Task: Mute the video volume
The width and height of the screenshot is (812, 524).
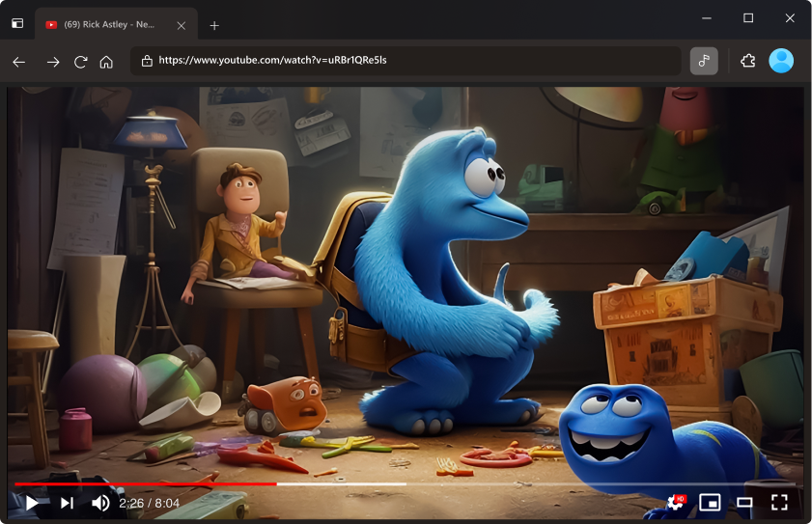Action: [100, 503]
